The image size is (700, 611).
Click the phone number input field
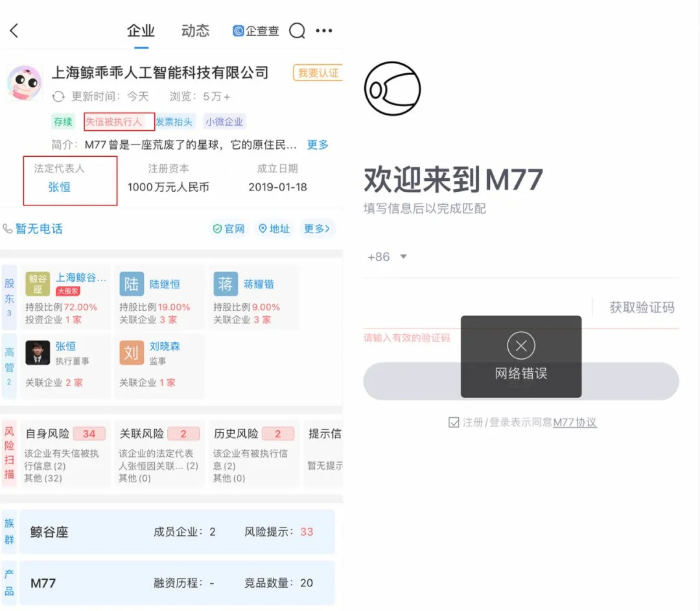pyautogui.click(x=544, y=257)
